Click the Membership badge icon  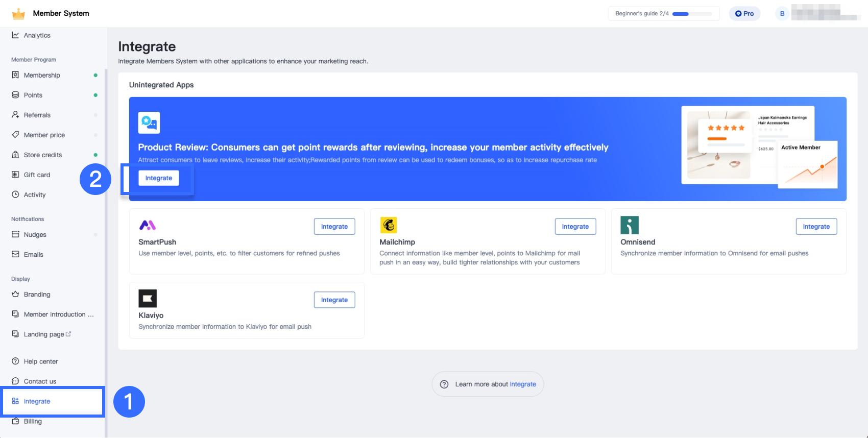tap(15, 75)
